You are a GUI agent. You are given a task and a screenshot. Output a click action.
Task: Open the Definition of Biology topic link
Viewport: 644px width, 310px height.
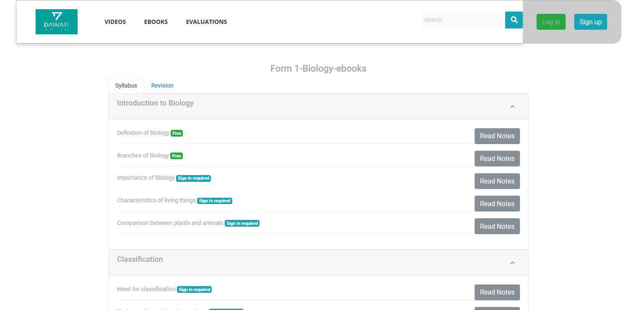pos(143,133)
